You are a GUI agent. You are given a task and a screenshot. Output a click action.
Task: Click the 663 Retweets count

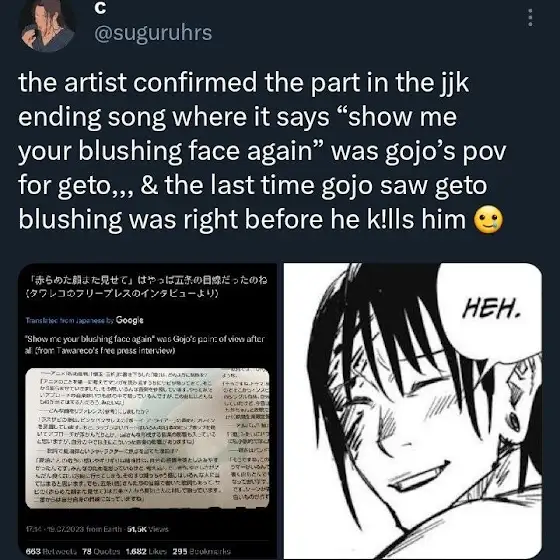click(51, 551)
